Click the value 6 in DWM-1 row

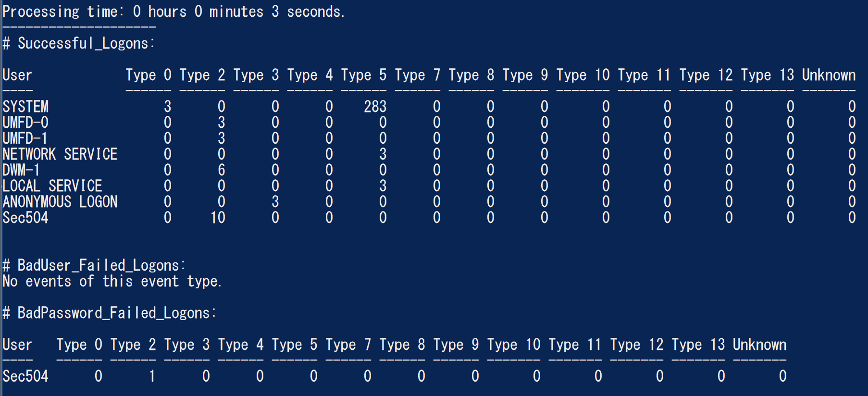click(x=221, y=170)
